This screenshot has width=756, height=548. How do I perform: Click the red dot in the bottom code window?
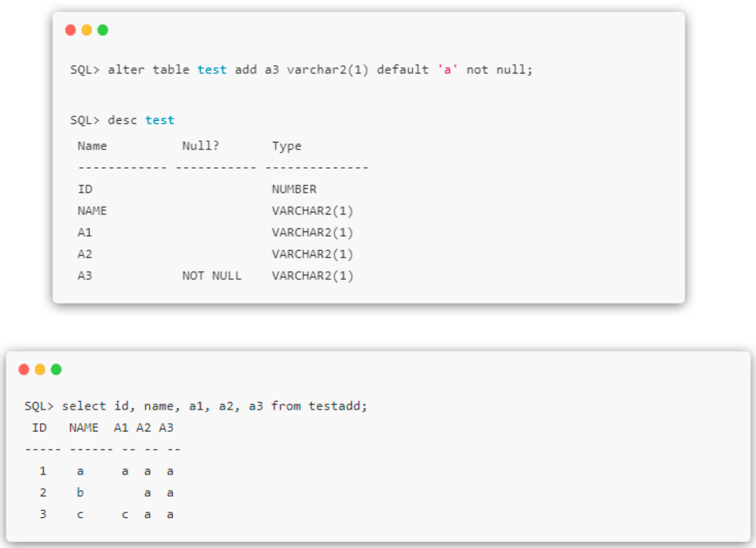(x=24, y=370)
